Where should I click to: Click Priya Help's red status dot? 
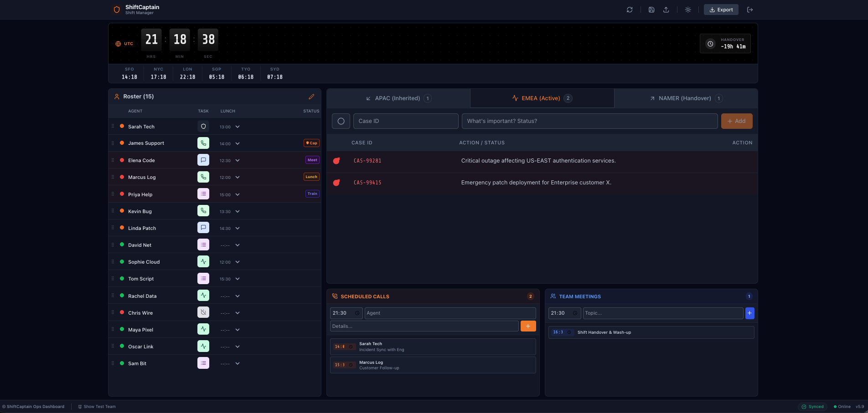122,194
